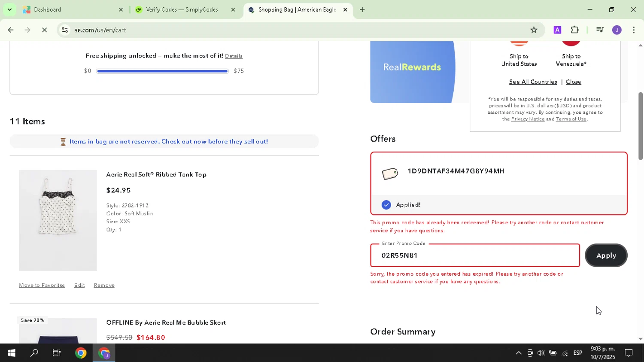Close the shipping country popup
This screenshot has width=644, height=362.
pos(573,82)
